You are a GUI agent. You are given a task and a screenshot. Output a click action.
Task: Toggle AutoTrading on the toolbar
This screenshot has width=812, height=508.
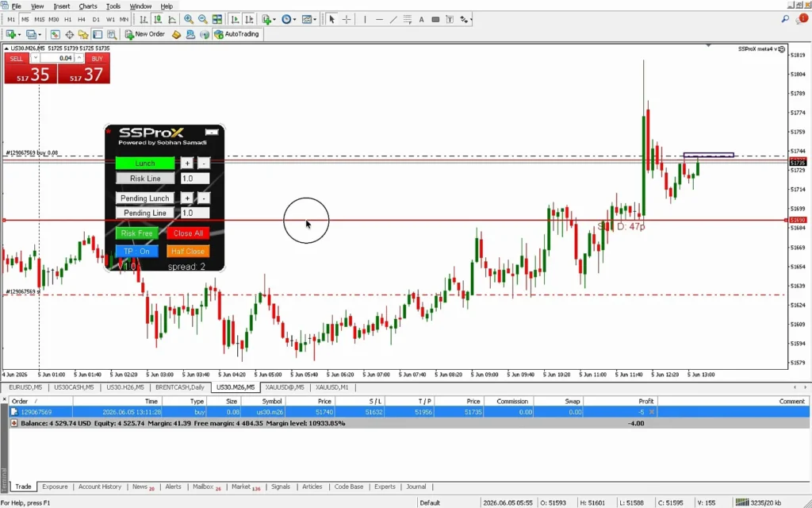point(236,34)
